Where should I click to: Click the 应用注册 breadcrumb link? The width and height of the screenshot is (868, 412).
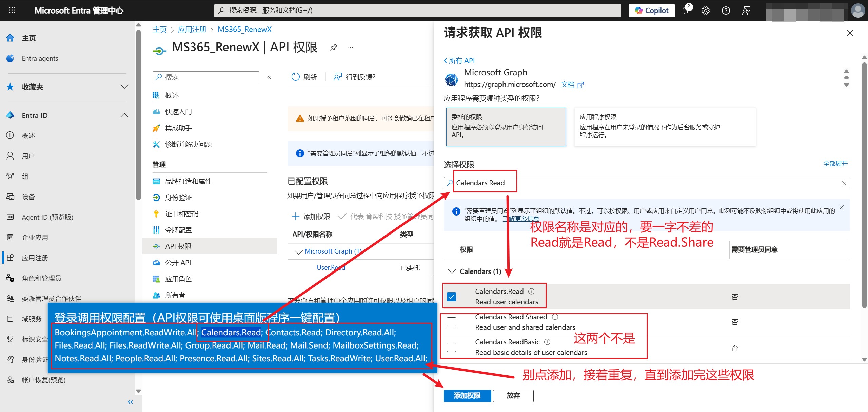(192, 30)
